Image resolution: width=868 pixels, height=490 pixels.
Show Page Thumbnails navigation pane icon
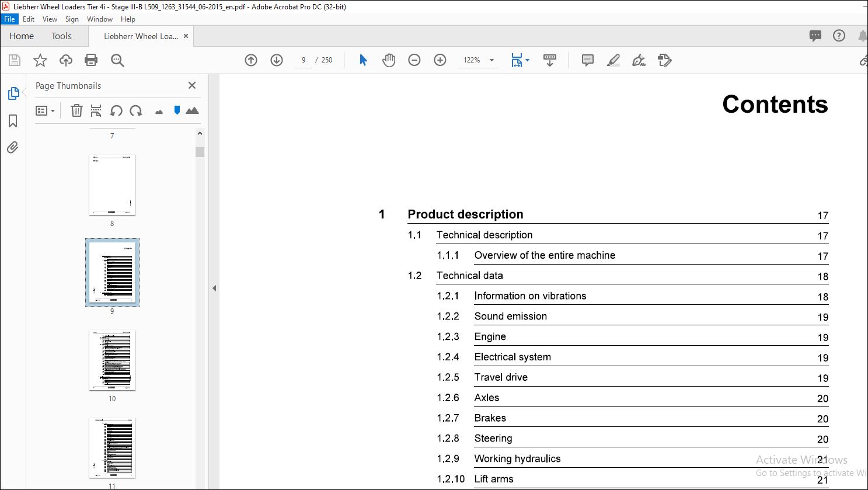point(13,93)
